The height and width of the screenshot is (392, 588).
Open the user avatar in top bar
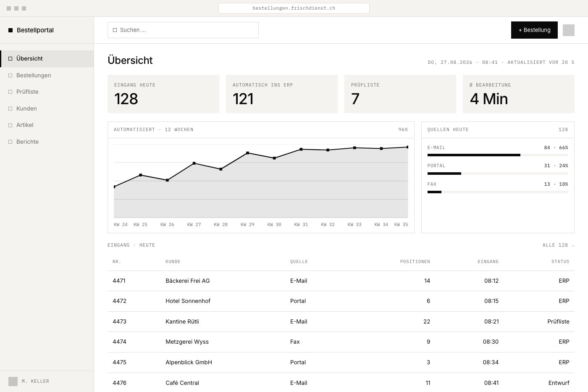click(x=569, y=30)
